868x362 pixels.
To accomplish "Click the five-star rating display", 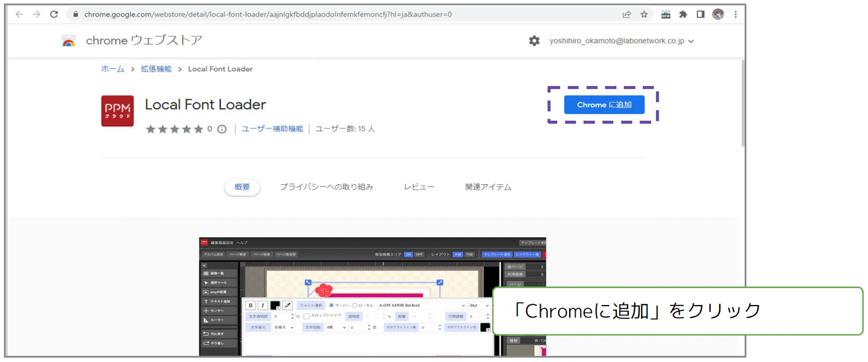I will click(174, 129).
